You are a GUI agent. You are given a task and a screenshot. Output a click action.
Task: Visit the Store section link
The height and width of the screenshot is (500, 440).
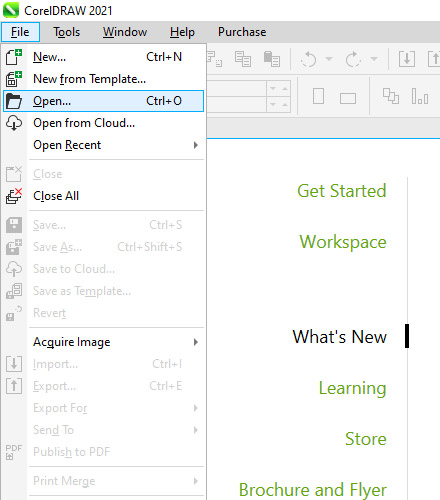pos(366,439)
